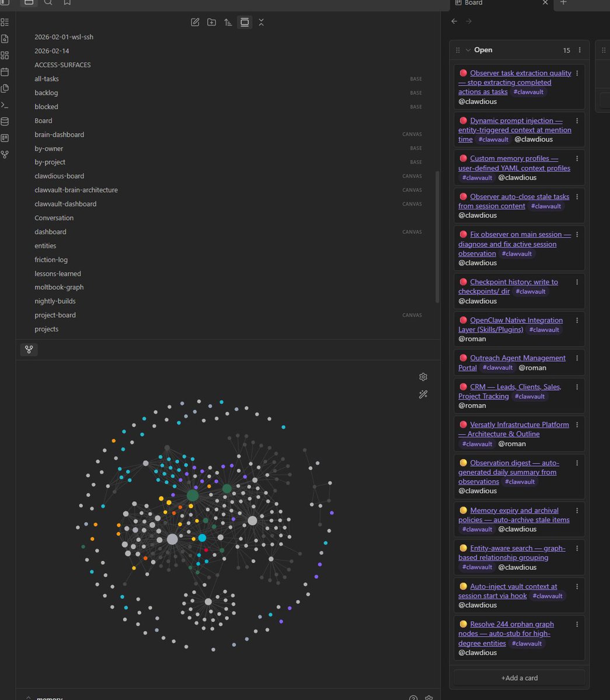Viewport: 610px width, 700px height.
Task: Open clawvault-brain-architecture canvas
Action: point(76,190)
